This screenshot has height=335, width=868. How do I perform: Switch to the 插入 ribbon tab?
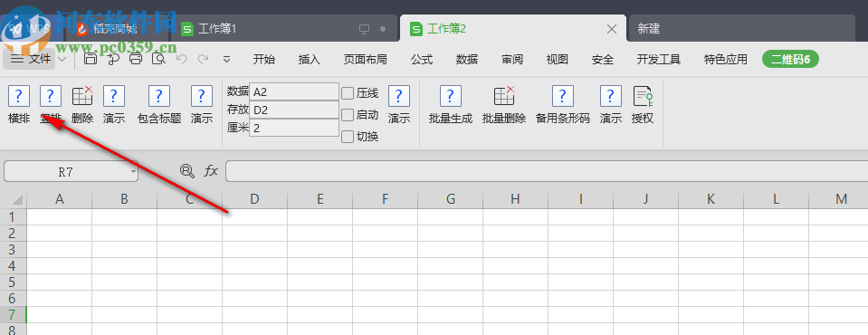[310, 59]
